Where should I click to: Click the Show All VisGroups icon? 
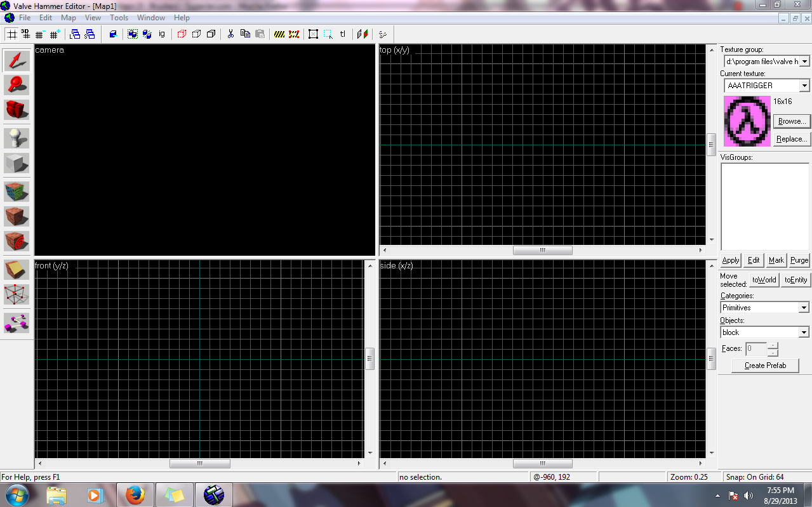click(211, 34)
